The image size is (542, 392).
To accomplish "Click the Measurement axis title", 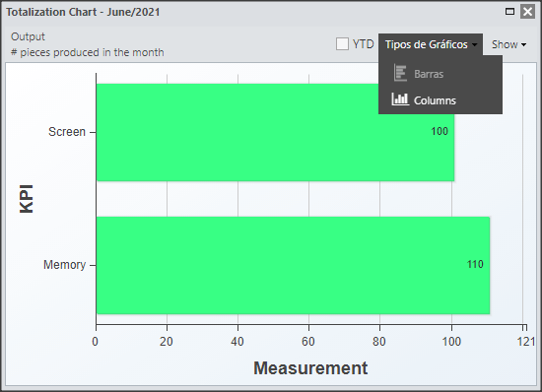I will pos(310,367).
